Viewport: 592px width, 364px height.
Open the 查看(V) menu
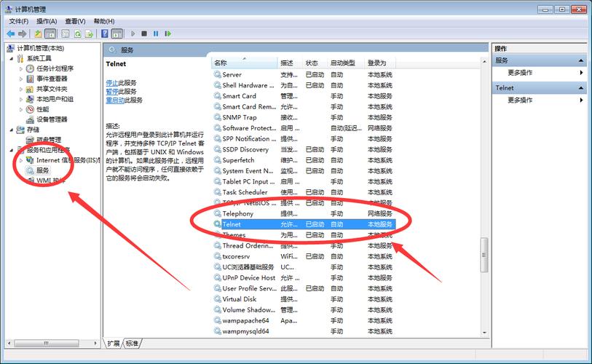tap(75, 21)
